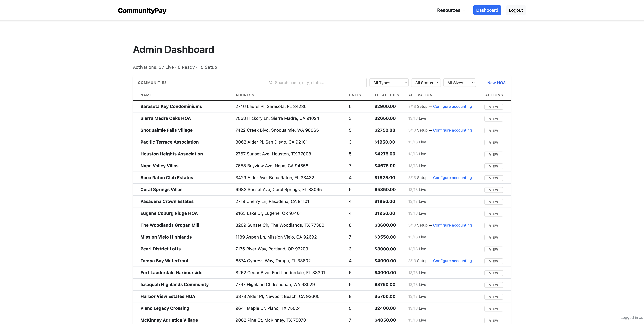View Harbor View Estates HOA details
The image size is (644, 324).
[x=494, y=297]
